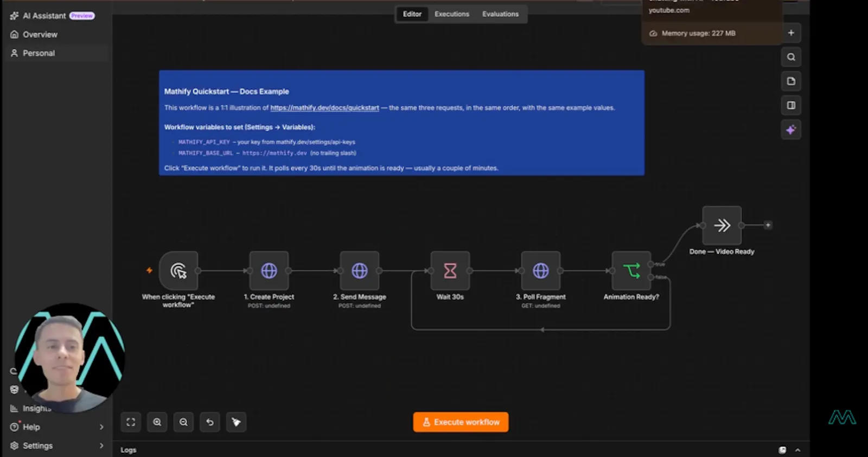Click the logs pop-out icon
The width and height of the screenshot is (868, 457).
[782, 450]
